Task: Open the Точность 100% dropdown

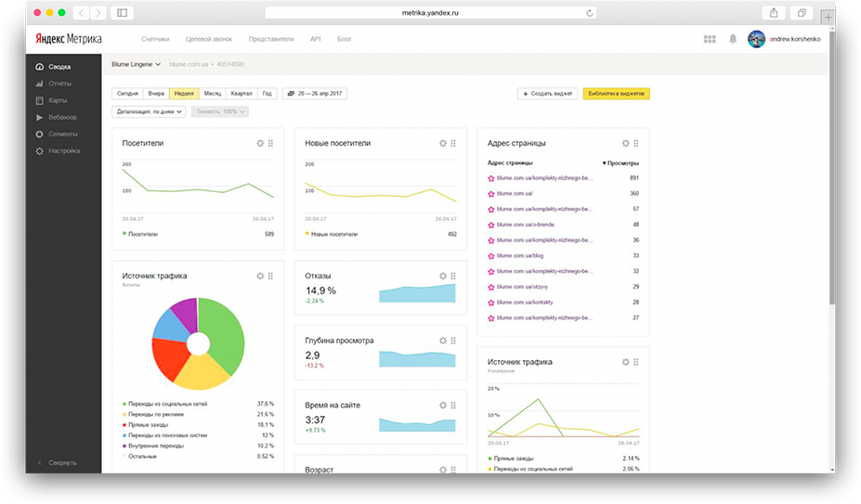Action: coord(219,111)
